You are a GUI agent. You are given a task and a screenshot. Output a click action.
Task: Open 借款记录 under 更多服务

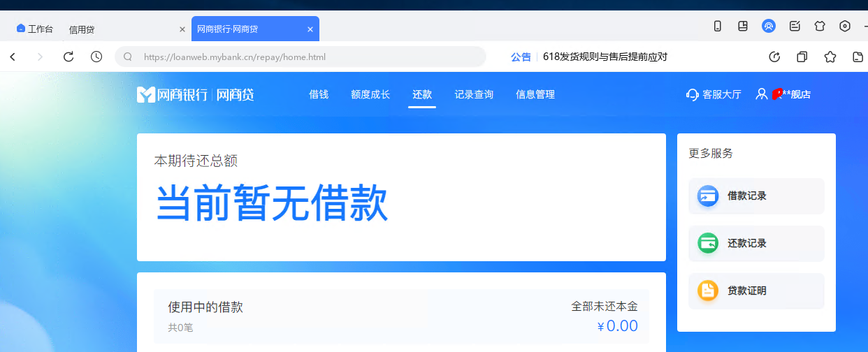757,196
